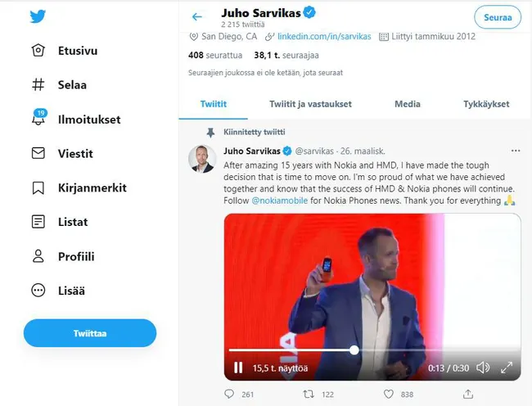
Task: Switch to Media tab
Action: click(408, 104)
